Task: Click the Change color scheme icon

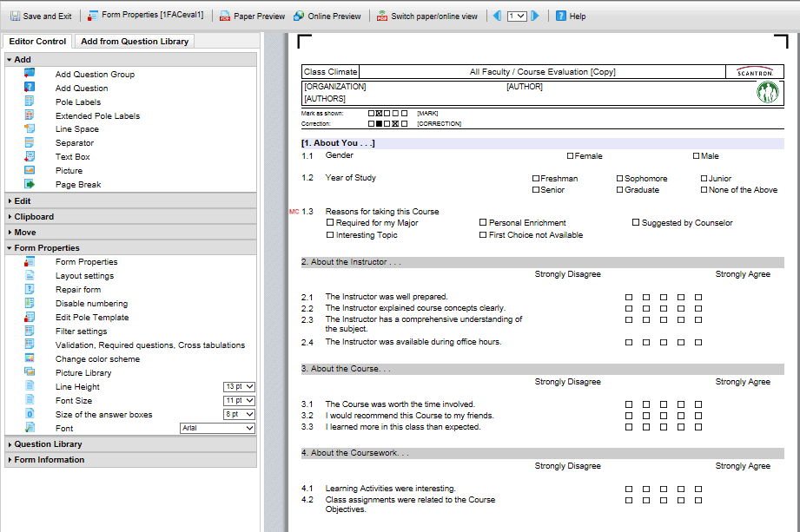Action: [x=30, y=358]
